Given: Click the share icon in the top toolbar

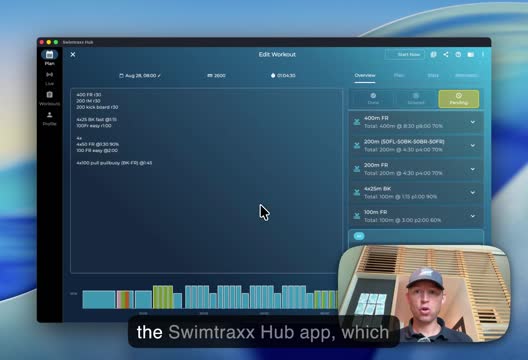Looking at the screenshot, I should (446, 55).
